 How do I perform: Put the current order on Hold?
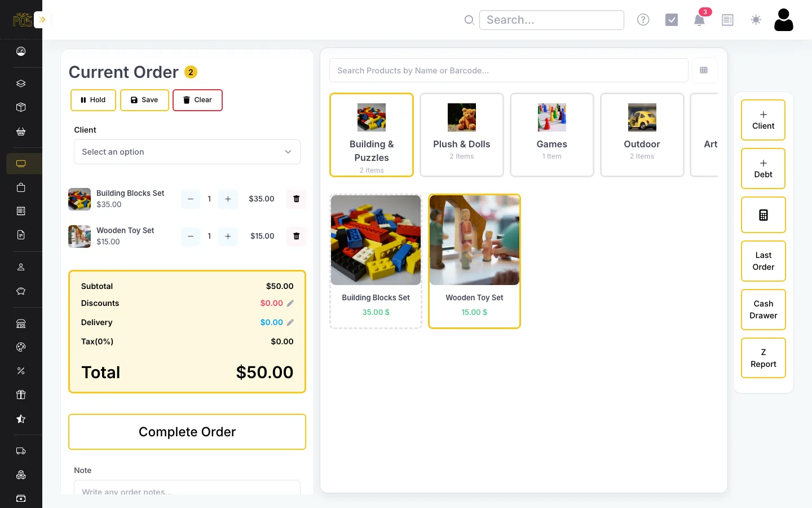[x=93, y=100]
